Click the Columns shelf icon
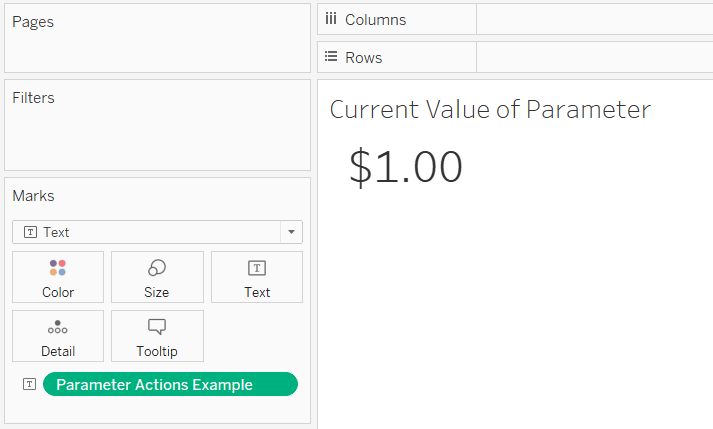 coord(331,19)
